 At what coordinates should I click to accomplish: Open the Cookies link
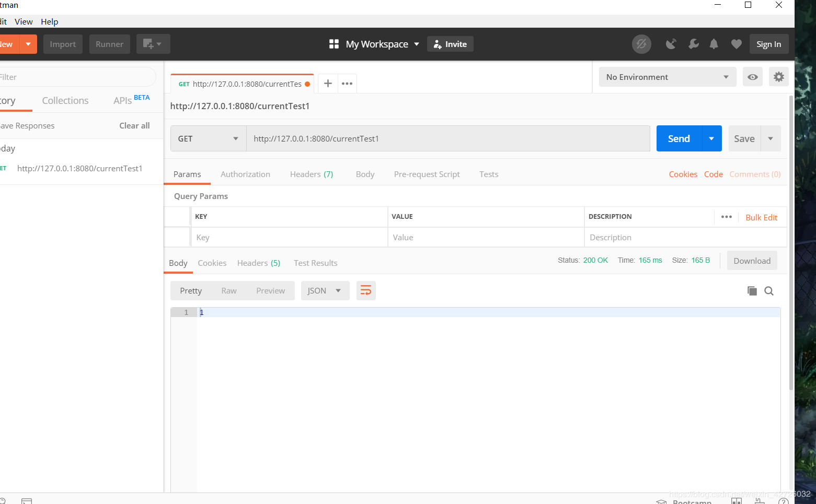click(x=683, y=174)
